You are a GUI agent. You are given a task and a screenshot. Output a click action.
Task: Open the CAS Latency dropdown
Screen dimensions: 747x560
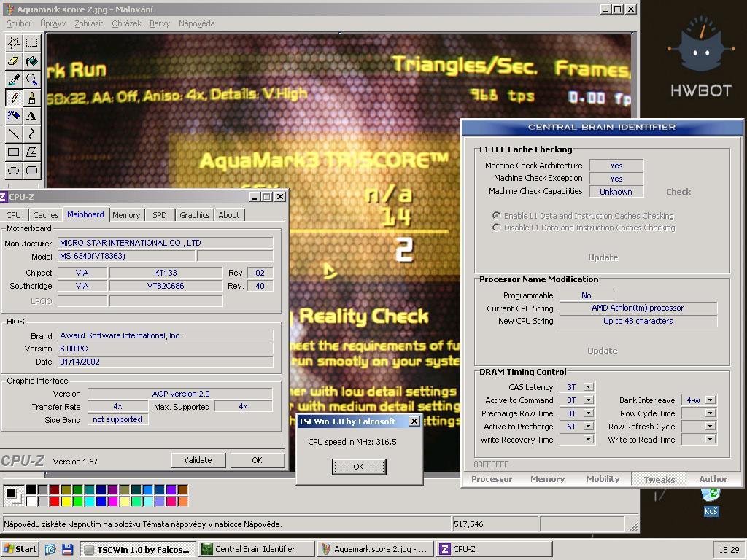coord(589,386)
